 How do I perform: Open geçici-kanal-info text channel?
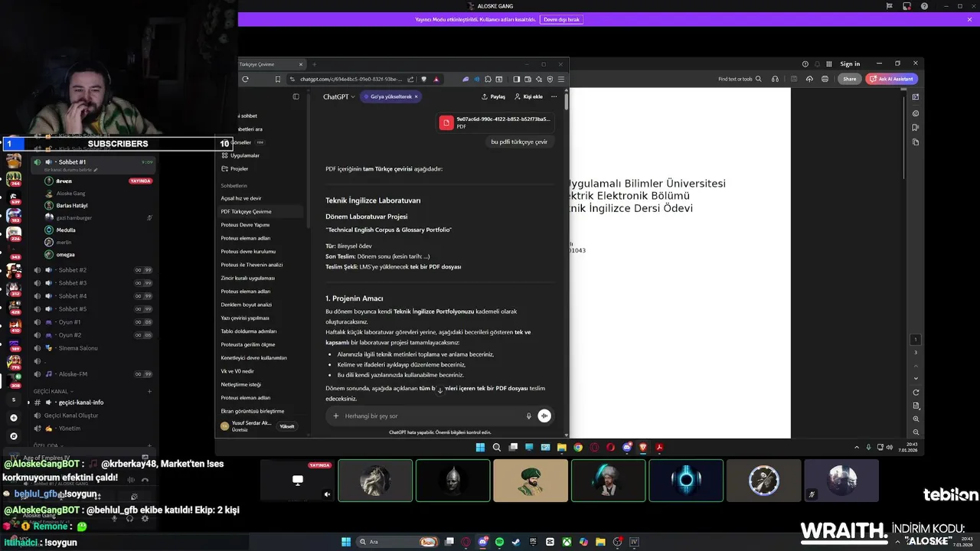coord(93,403)
